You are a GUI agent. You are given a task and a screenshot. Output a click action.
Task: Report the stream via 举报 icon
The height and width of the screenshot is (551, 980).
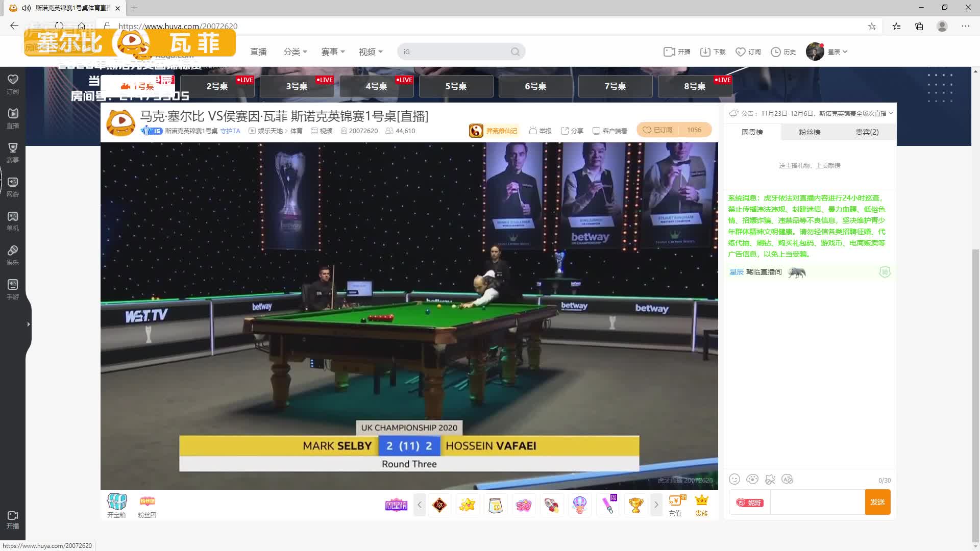point(540,131)
